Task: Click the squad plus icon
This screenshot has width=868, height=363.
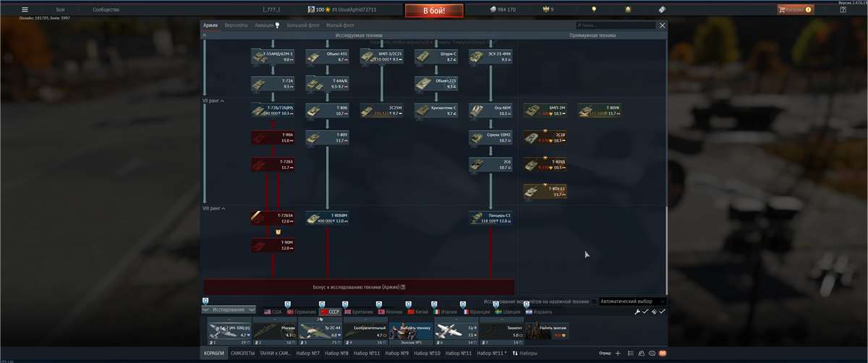Action: tap(618, 353)
